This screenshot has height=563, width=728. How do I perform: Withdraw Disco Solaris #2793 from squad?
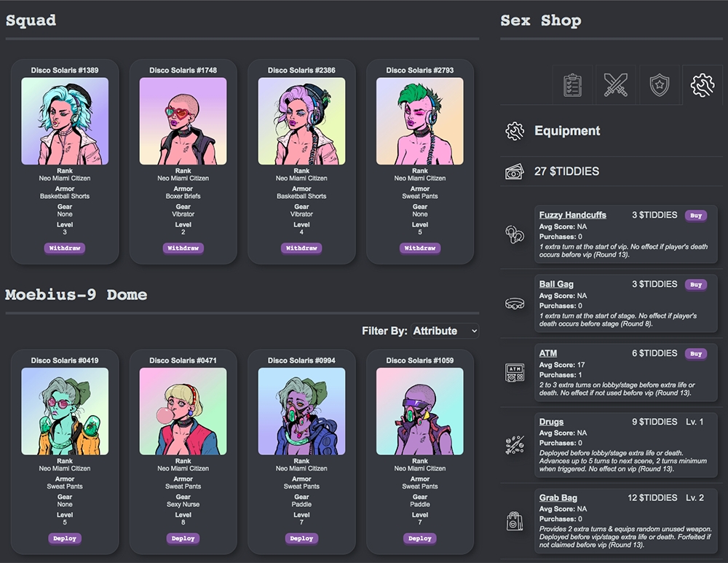click(x=420, y=248)
